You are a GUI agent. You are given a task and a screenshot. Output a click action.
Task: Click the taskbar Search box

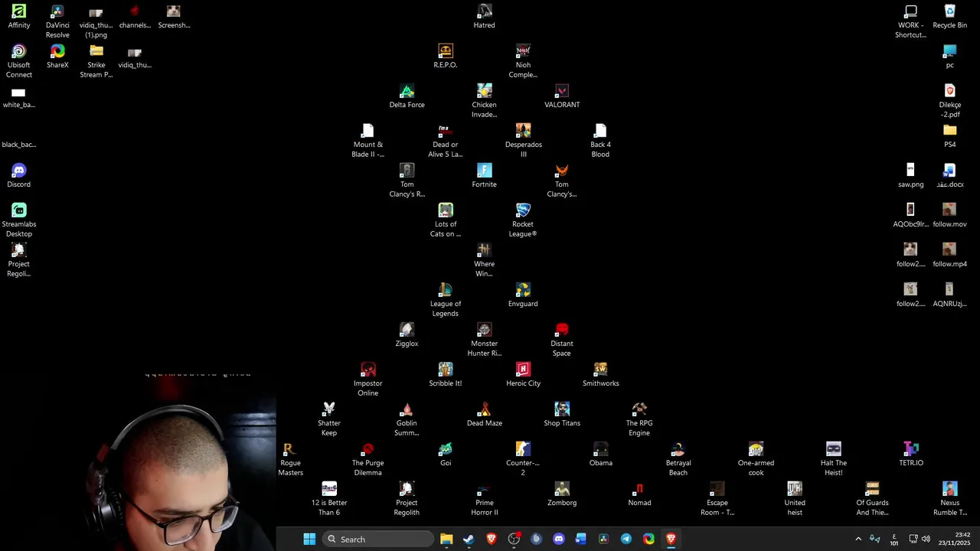(x=378, y=539)
